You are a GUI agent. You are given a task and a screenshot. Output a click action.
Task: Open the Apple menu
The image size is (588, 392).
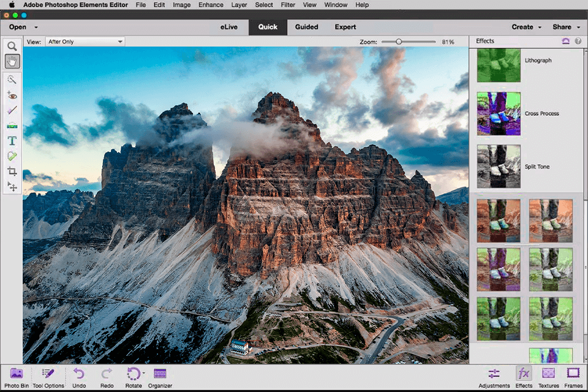click(x=12, y=5)
